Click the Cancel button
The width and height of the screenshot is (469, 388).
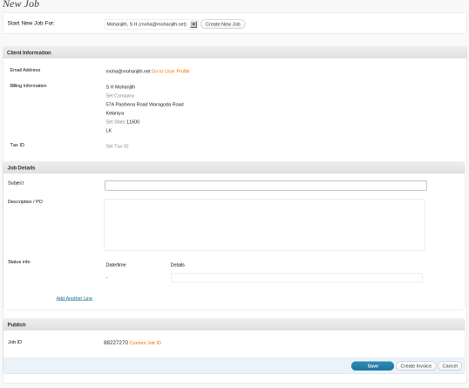click(x=450, y=366)
